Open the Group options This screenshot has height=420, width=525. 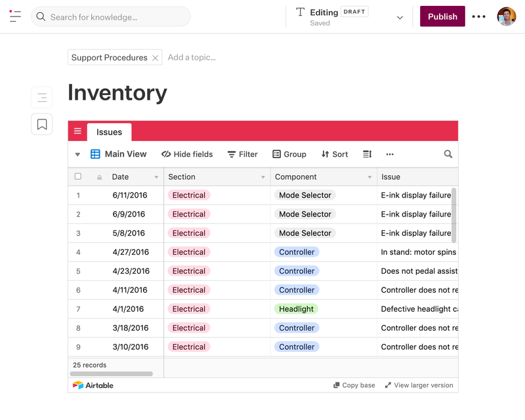289,154
